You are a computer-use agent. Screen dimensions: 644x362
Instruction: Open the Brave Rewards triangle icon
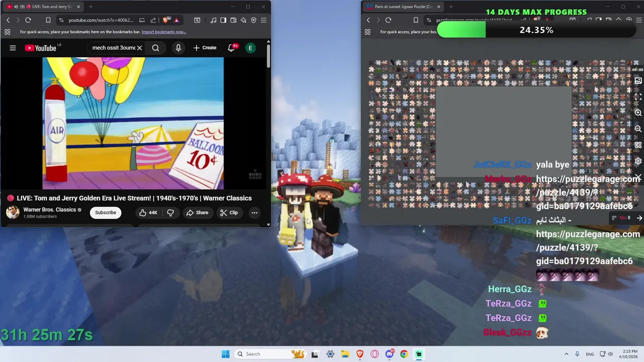pos(177,20)
